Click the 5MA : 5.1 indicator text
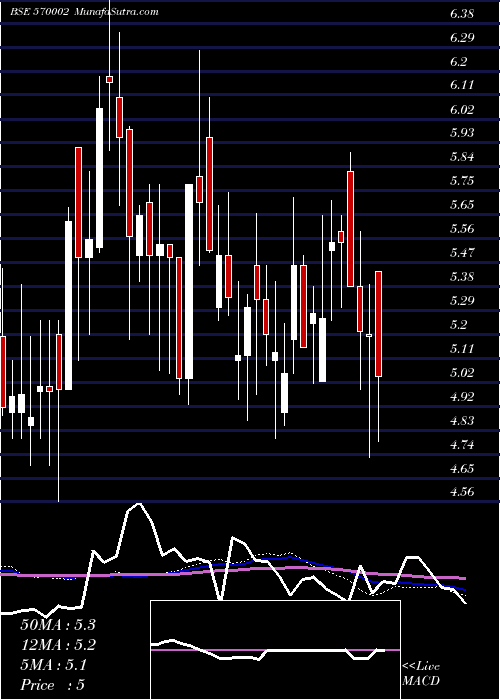 (54, 665)
